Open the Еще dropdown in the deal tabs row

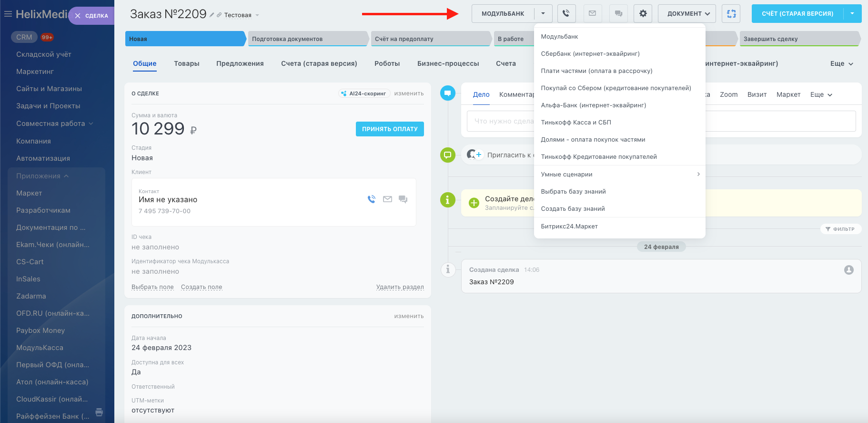842,63
